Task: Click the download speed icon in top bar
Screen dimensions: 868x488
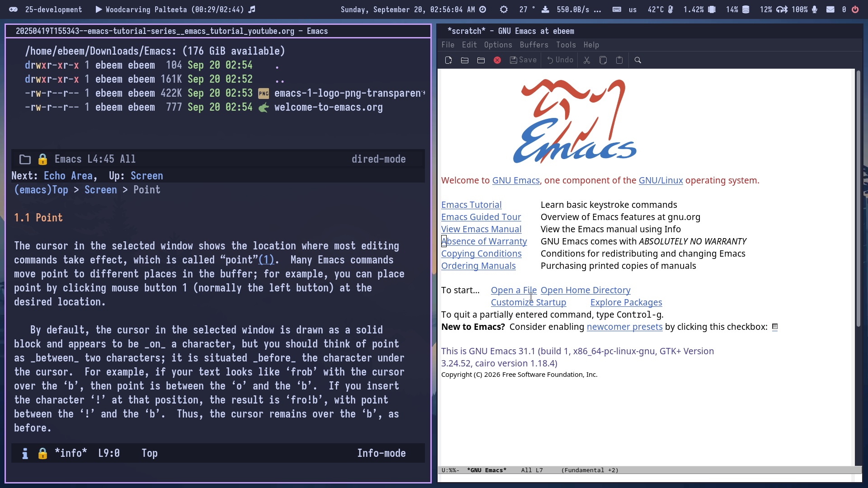Action: (546, 9)
